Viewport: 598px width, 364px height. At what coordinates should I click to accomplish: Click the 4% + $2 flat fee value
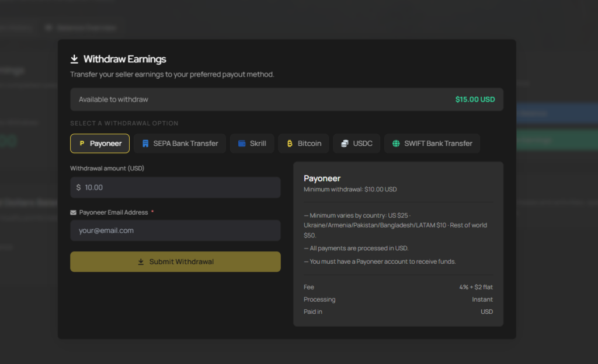(x=475, y=287)
